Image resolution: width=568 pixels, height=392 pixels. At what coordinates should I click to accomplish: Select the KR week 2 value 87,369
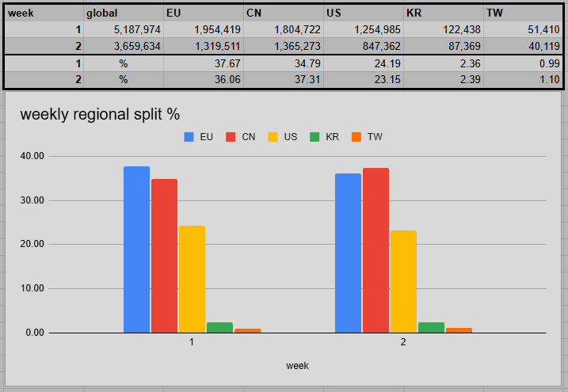click(444, 46)
